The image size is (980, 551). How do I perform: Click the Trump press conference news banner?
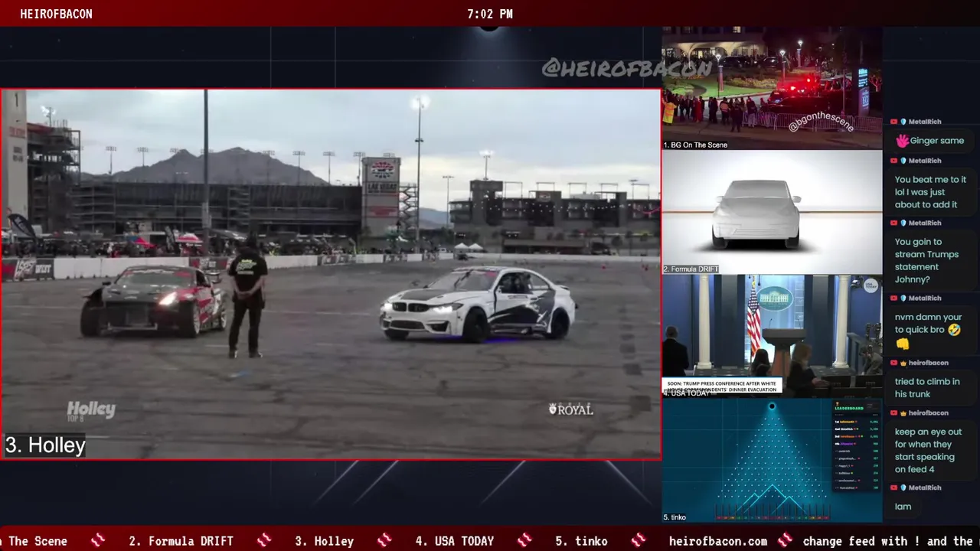[721, 386]
